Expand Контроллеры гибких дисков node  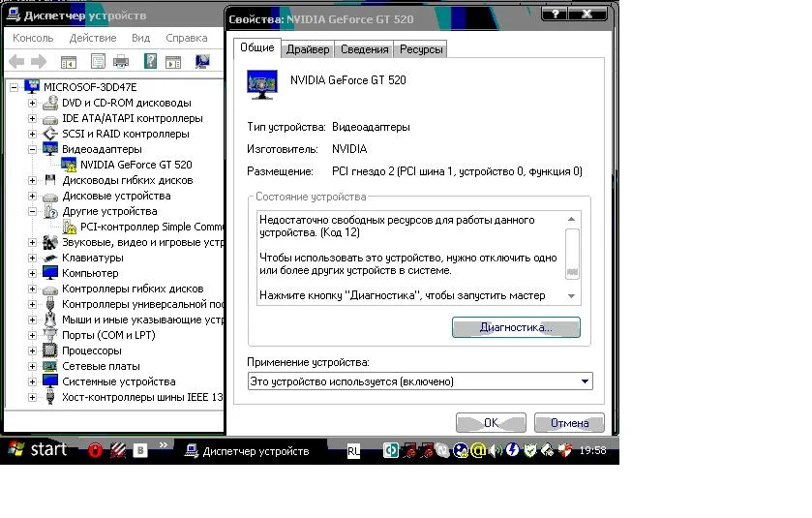tap(32, 289)
